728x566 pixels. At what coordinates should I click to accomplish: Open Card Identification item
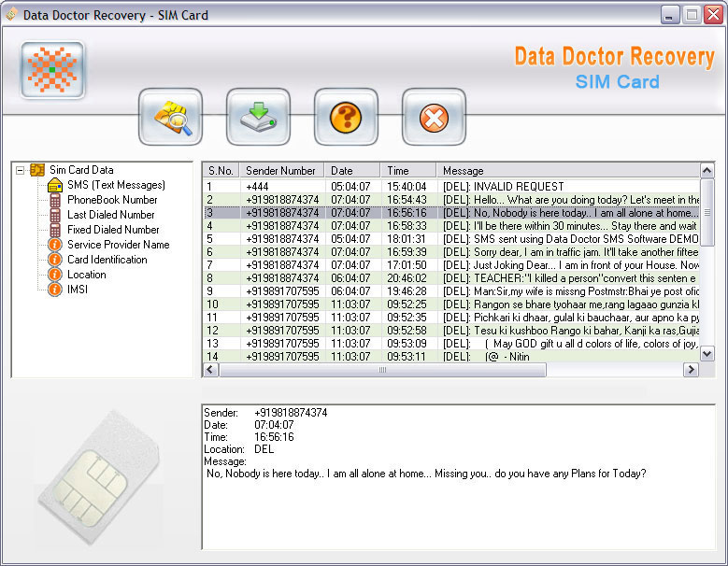click(107, 260)
